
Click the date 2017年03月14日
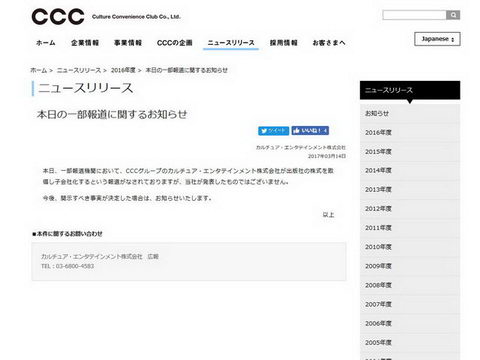[327, 156]
